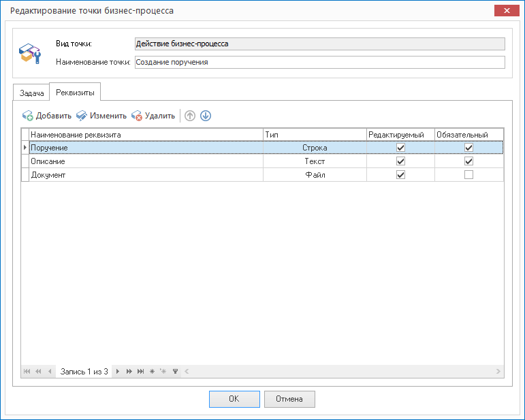This screenshot has height=420, width=525.
Task: Check Обязательный for the Документ row
Action: click(x=468, y=175)
